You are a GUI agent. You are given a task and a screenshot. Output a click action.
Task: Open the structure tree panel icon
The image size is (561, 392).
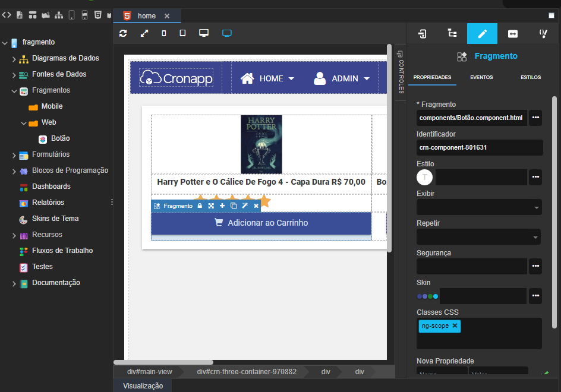pos(452,34)
